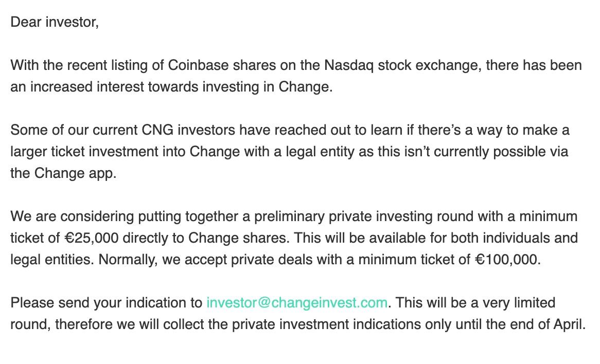
Task: Click the "Dear investor," greeting line
Action: (x=55, y=23)
